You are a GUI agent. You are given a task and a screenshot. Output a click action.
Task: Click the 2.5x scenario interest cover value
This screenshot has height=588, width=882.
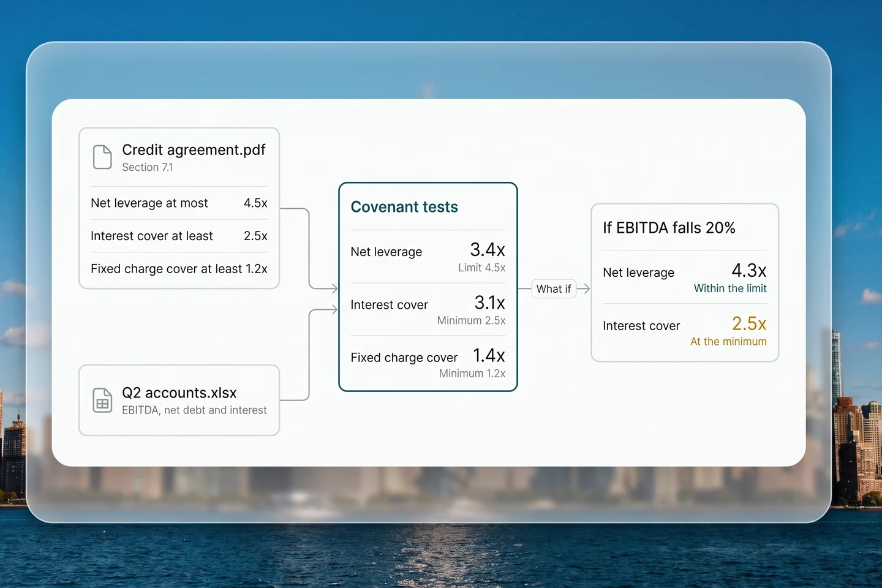click(749, 323)
